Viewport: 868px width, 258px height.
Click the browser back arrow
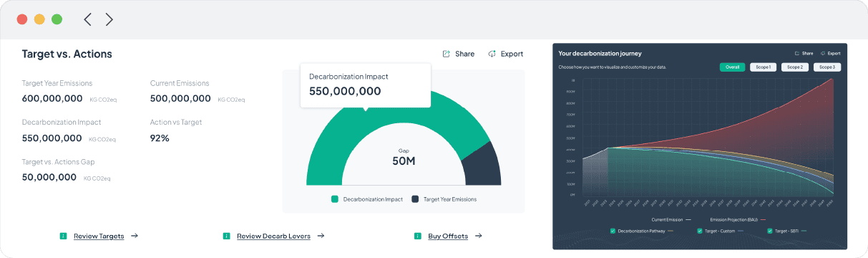(x=87, y=19)
